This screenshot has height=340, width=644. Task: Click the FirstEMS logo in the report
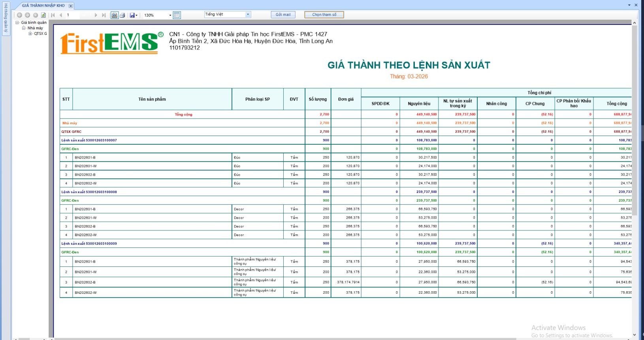coord(112,43)
